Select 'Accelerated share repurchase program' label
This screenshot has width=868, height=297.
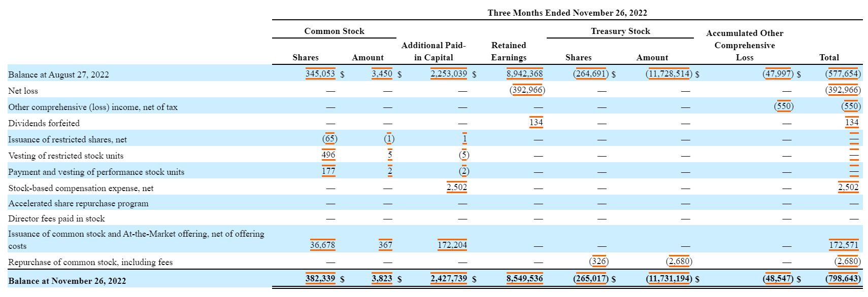(x=78, y=203)
